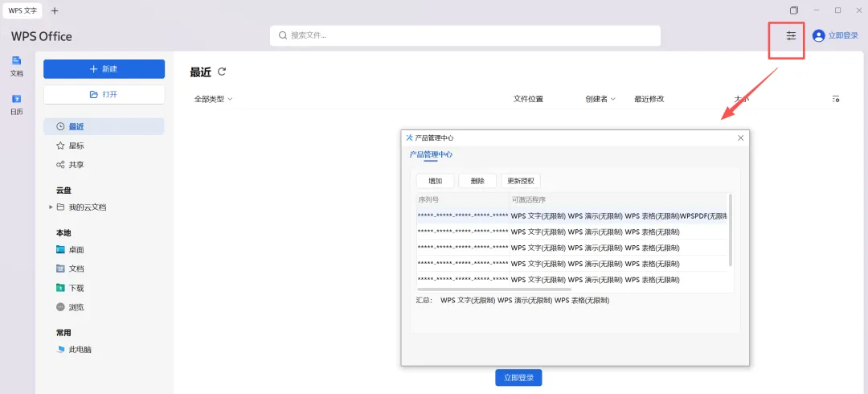Click the 可激活程序 column header
The image size is (868, 394).
click(x=618, y=199)
